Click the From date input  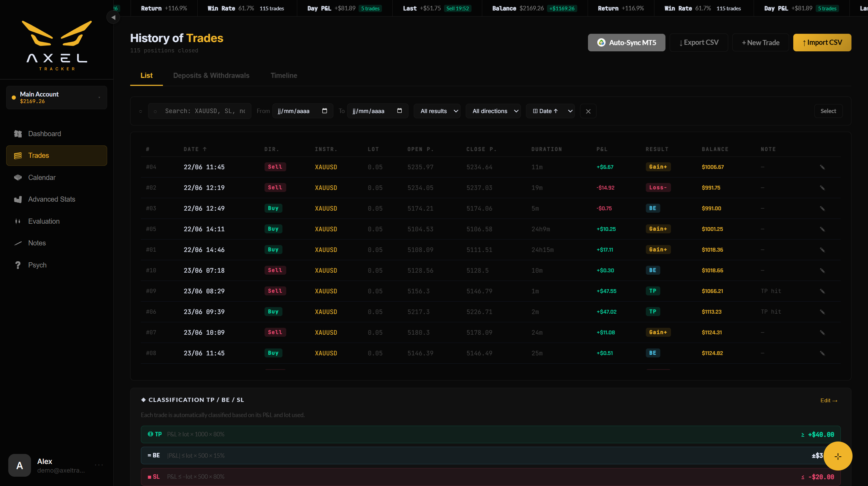click(x=302, y=111)
